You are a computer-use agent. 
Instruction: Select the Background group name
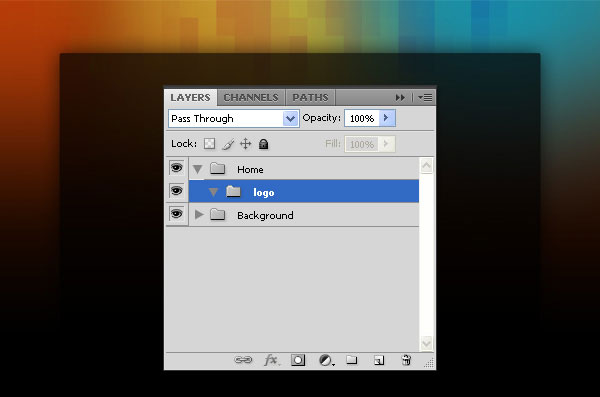tap(265, 216)
